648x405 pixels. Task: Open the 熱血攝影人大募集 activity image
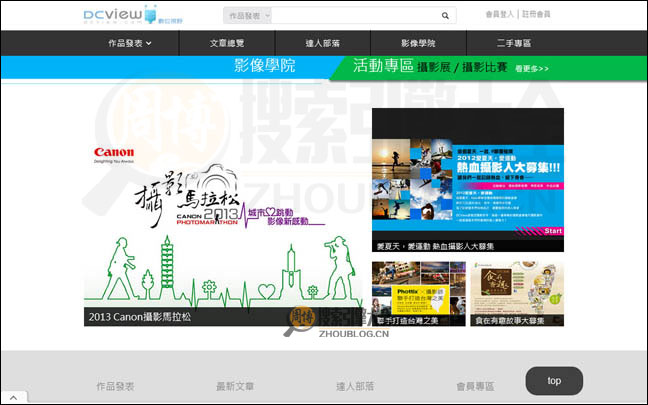tap(468, 180)
